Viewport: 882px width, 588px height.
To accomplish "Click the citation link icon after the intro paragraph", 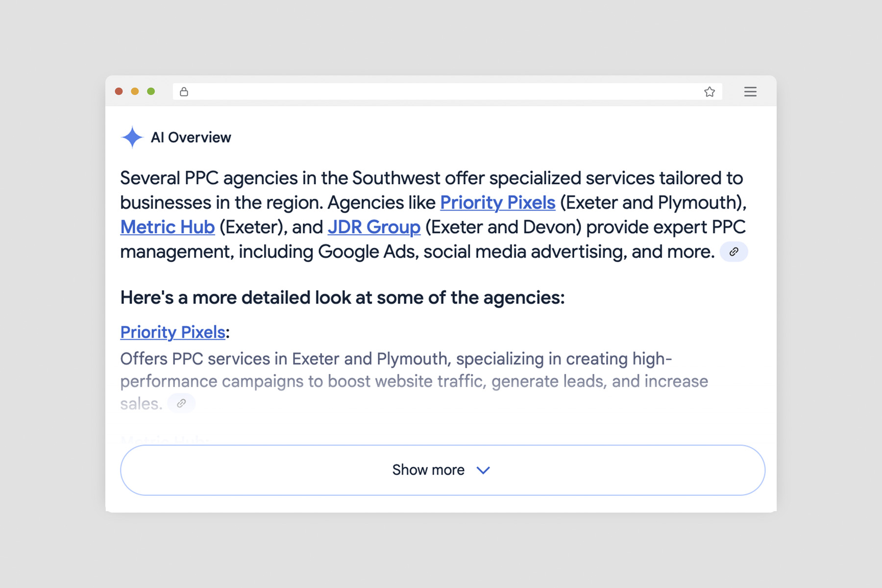I will 734,251.
